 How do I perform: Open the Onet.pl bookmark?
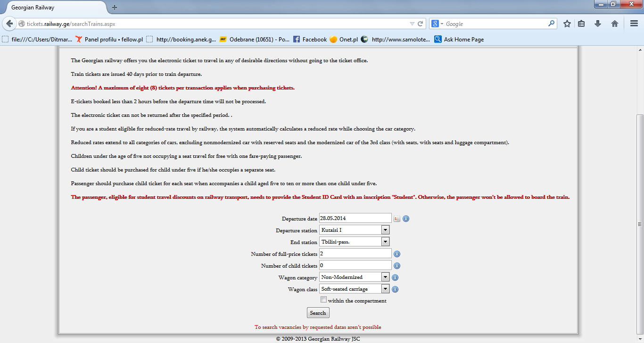(344, 40)
